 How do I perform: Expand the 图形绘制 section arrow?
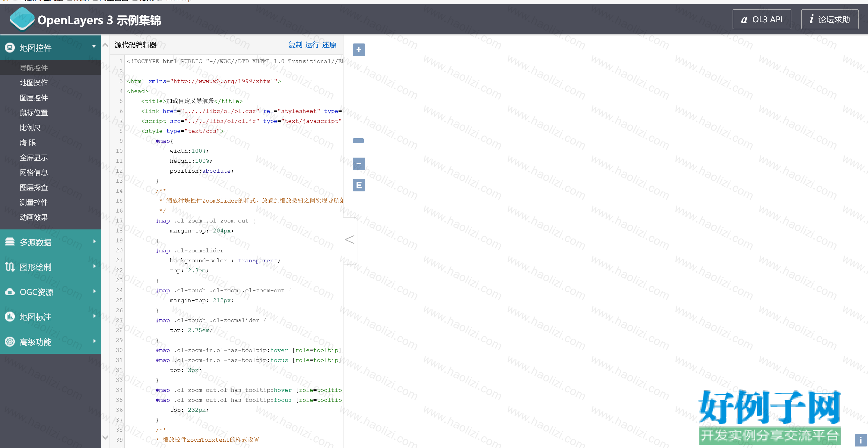[95, 267]
